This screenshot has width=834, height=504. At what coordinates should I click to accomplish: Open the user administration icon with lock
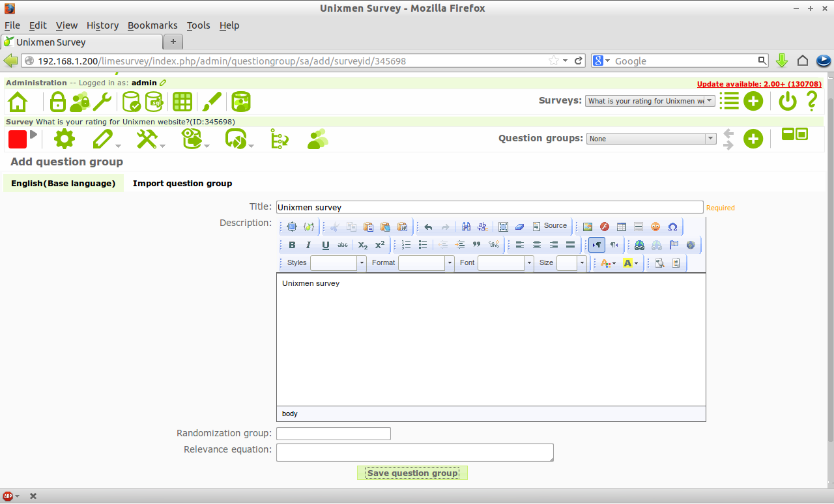tap(79, 102)
